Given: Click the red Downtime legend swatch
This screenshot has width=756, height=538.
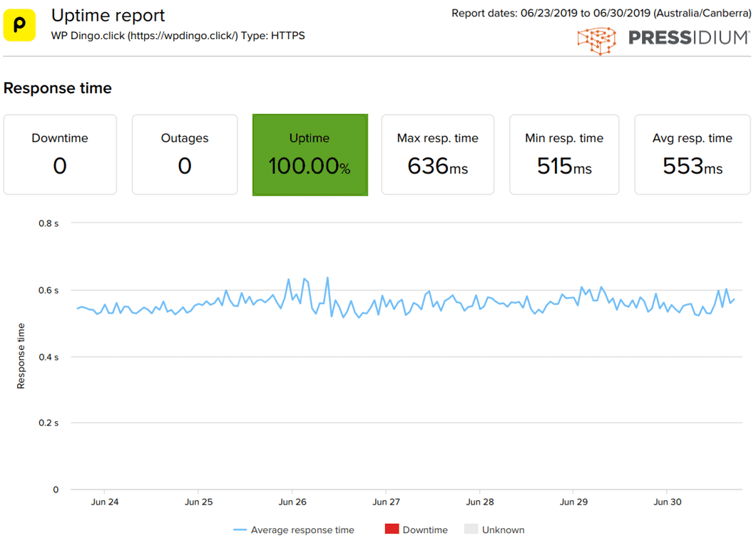Looking at the screenshot, I should point(392,529).
